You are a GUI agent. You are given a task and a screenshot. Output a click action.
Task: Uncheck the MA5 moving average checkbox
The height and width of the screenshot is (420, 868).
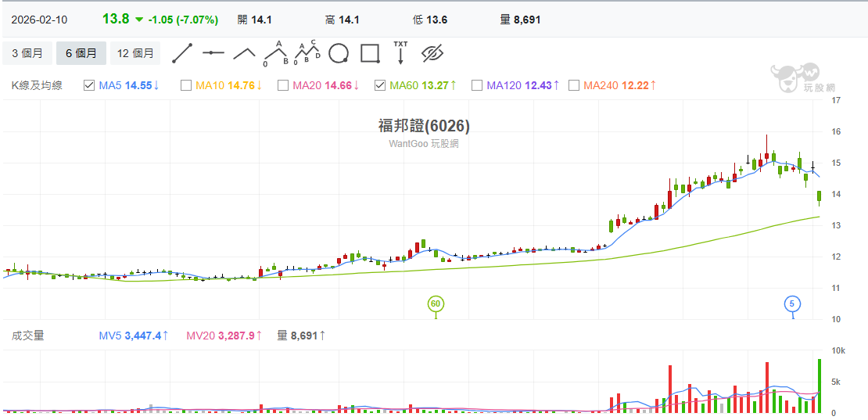click(x=89, y=85)
